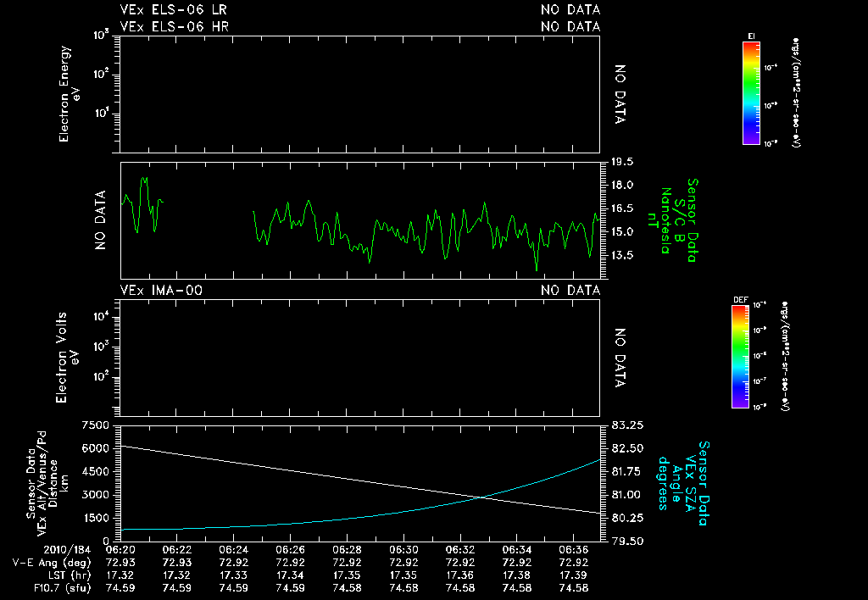Screen dimensions: 868x600
Task: Click the vertical 'NO DATA' left of magnetometer panel
Action: (100, 220)
